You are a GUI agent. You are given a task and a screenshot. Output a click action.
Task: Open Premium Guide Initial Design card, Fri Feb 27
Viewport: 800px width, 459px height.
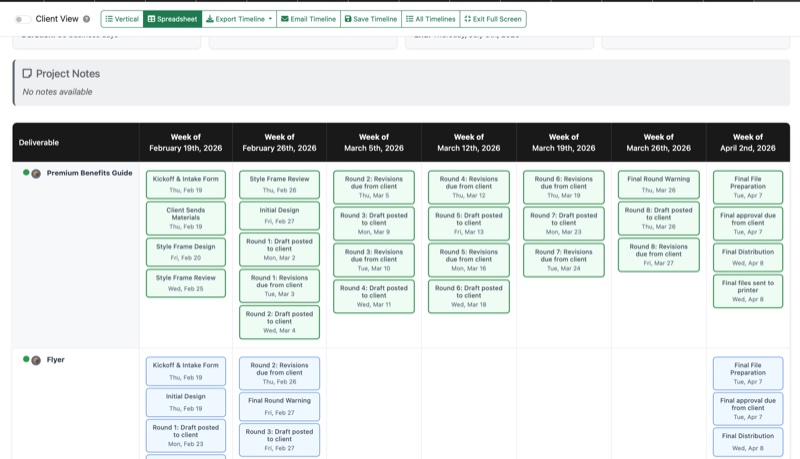[x=279, y=215]
